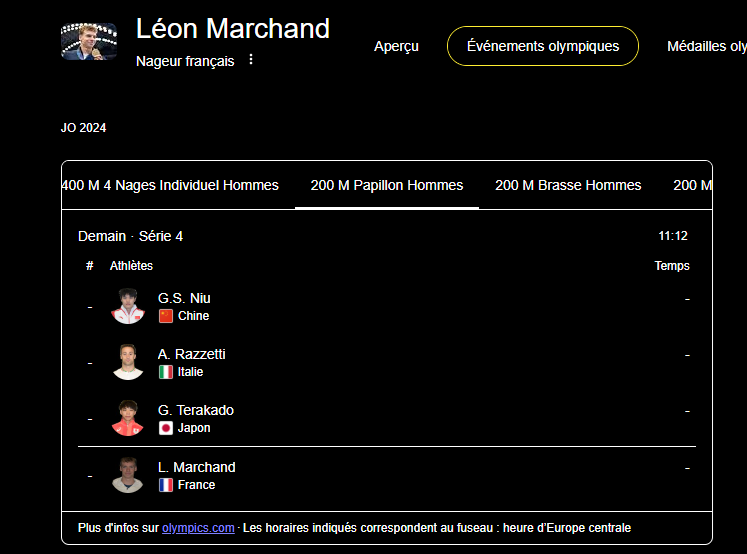Select 400 M 4 Nages Individuel Hommes tab
Viewport: 747px width, 554px height.
[170, 185]
